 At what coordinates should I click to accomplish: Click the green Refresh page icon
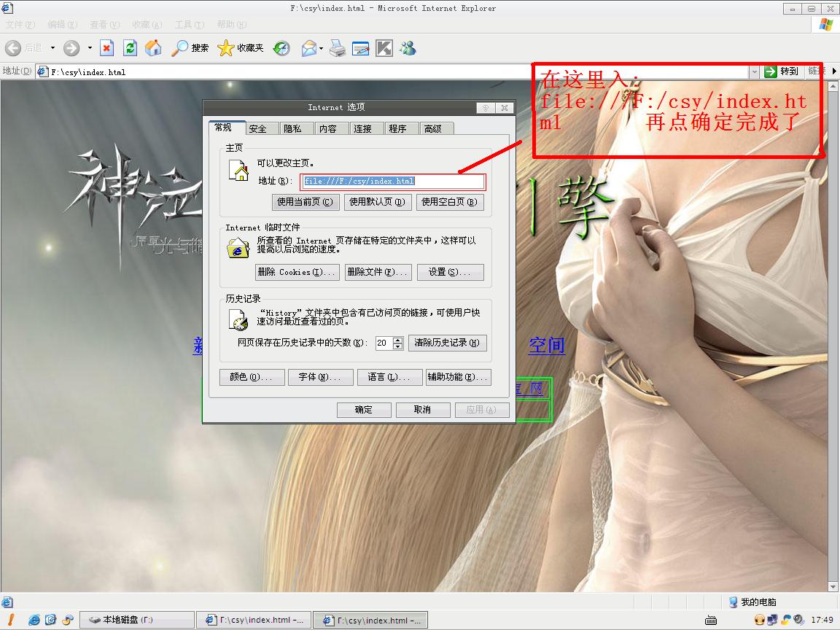(130, 48)
